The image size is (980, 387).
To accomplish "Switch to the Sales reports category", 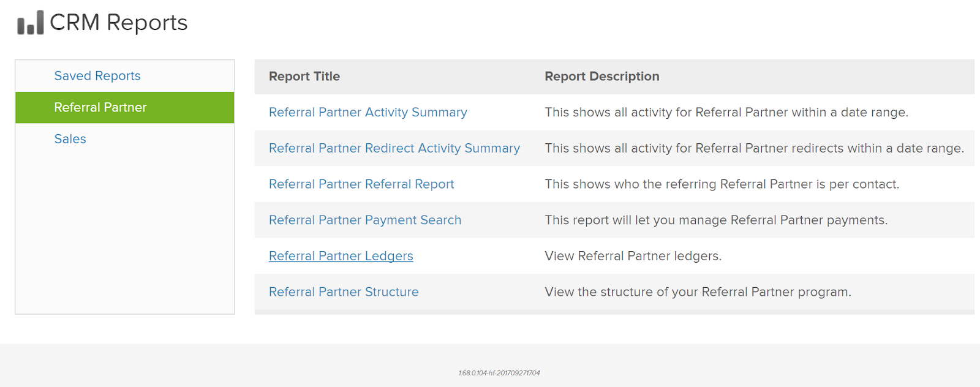I will [70, 139].
